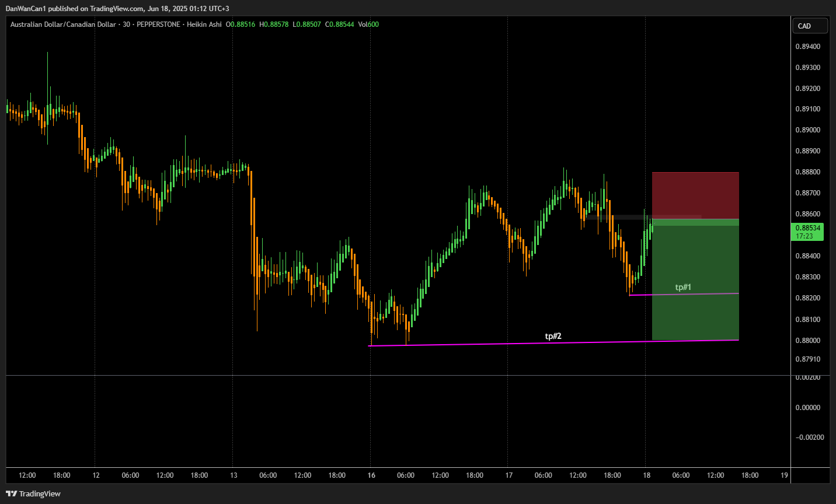This screenshot has width=836, height=504.
Task: Click the 0.88000 price axis label
Action: 807,341
